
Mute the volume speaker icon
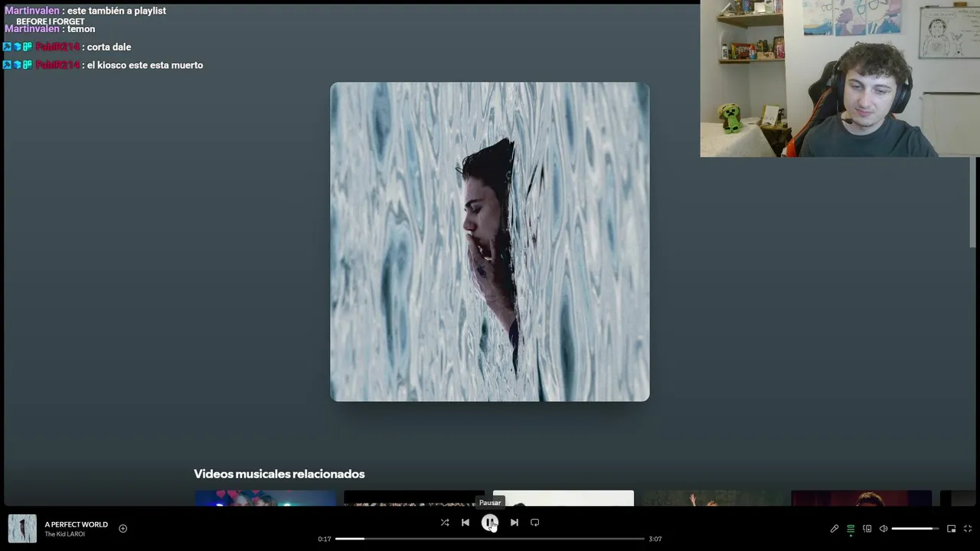(x=884, y=529)
